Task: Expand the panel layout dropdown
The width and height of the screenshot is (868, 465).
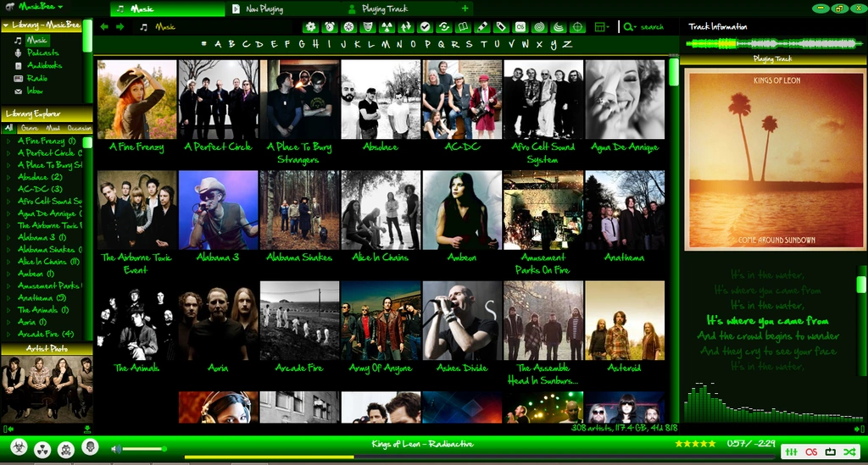Action: tap(602, 27)
